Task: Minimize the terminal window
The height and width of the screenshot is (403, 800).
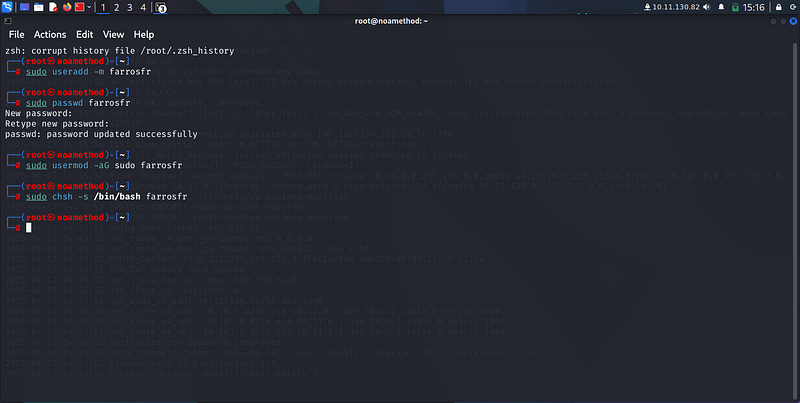Action: click(773, 21)
